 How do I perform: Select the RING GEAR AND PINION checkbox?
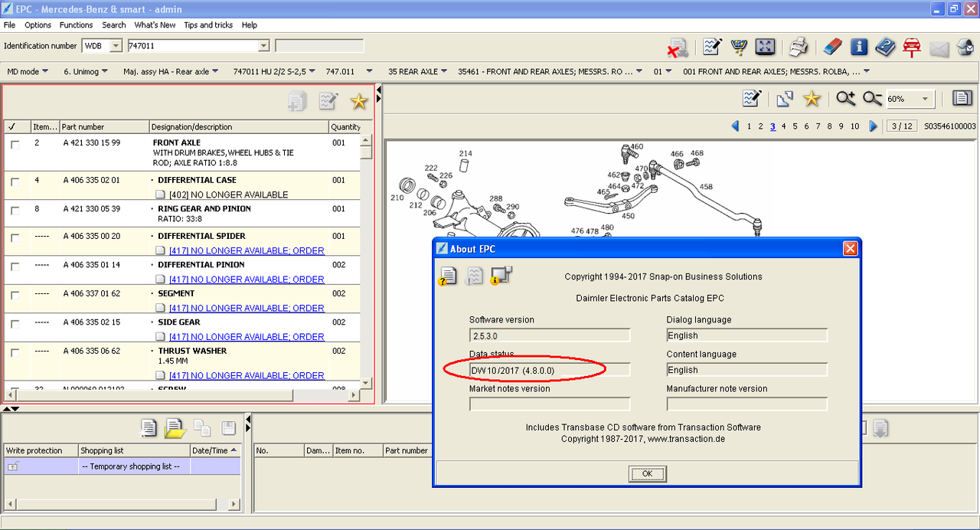tap(15, 211)
